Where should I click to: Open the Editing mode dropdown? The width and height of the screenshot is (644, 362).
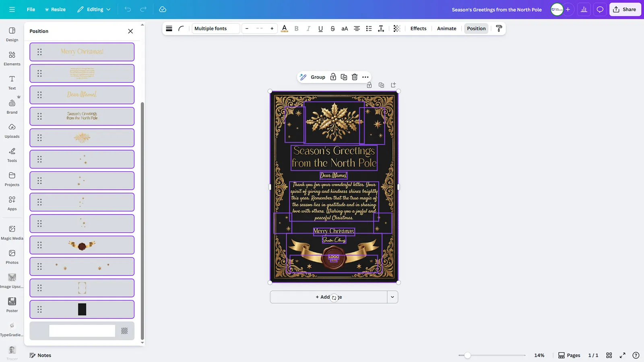click(x=94, y=9)
